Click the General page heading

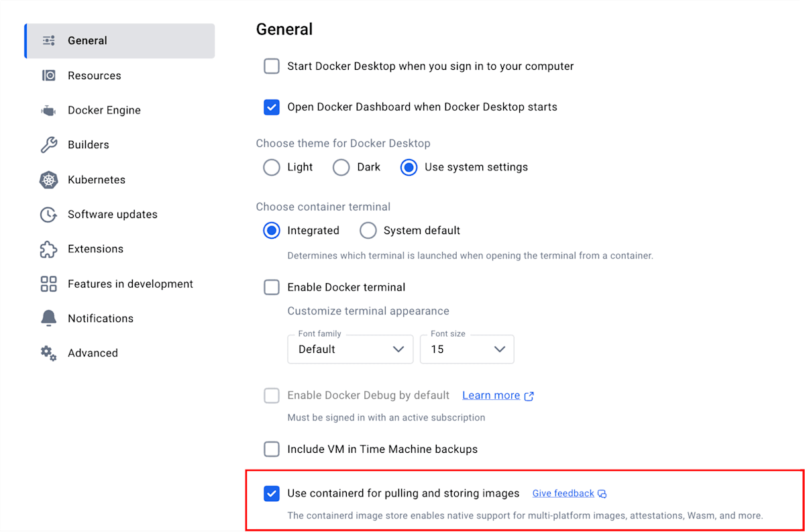click(284, 30)
